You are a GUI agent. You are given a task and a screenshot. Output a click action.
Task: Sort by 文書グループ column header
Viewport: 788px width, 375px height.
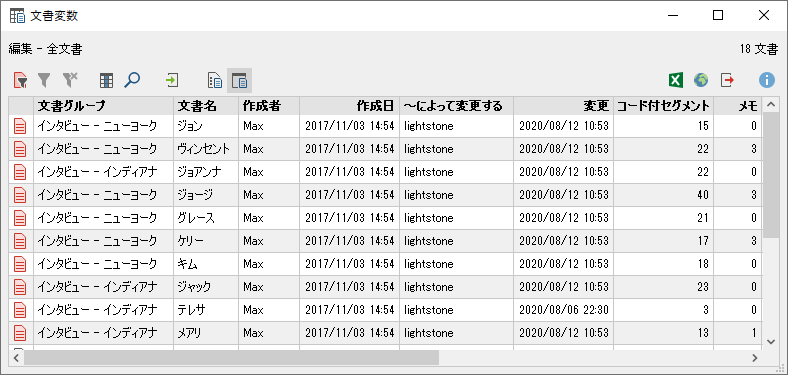coord(104,106)
